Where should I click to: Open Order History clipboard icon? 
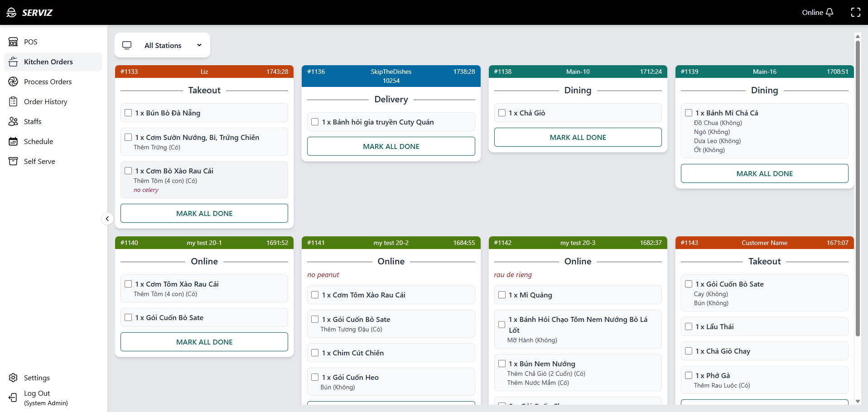tap(13, 102)
